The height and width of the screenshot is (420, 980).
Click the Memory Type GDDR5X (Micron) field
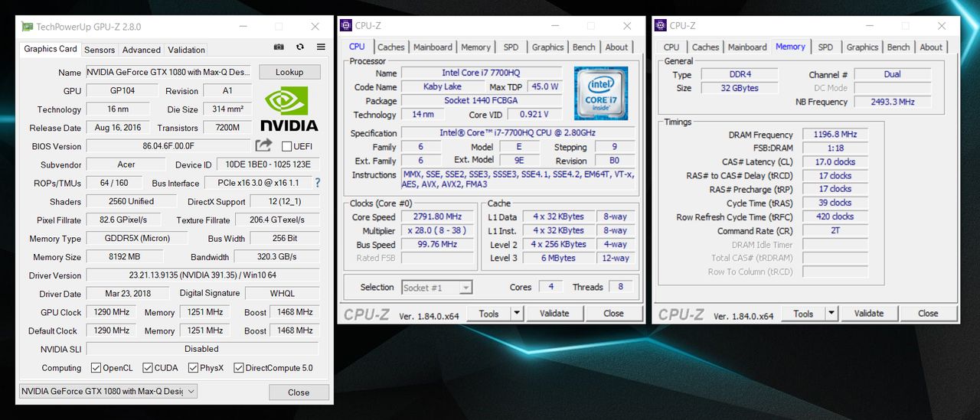pos(137,239)
